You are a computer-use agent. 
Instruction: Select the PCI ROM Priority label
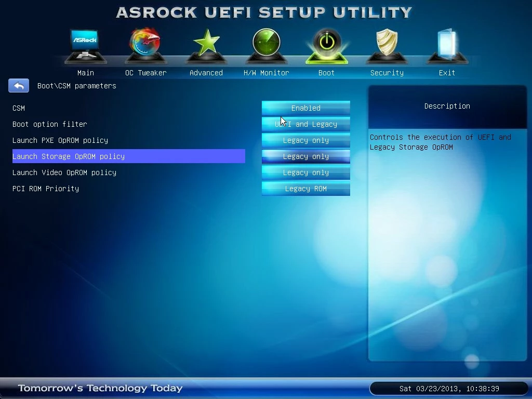46,189
